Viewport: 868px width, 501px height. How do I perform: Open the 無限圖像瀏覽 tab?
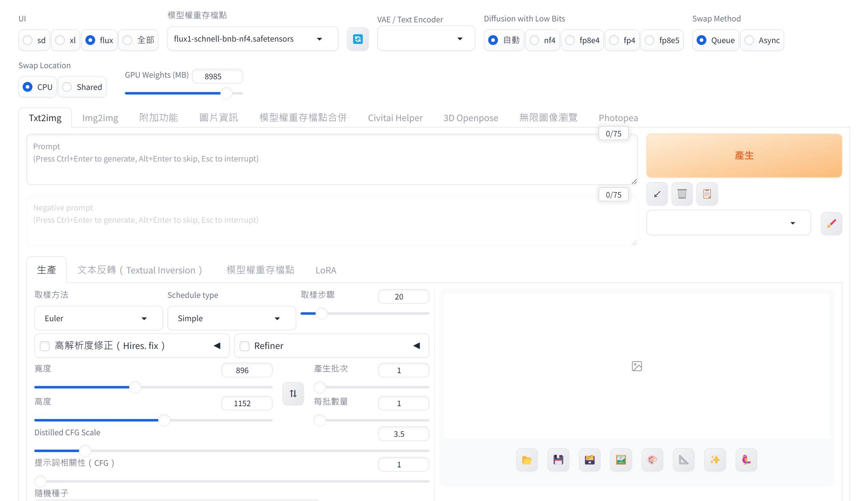[548, 118]
